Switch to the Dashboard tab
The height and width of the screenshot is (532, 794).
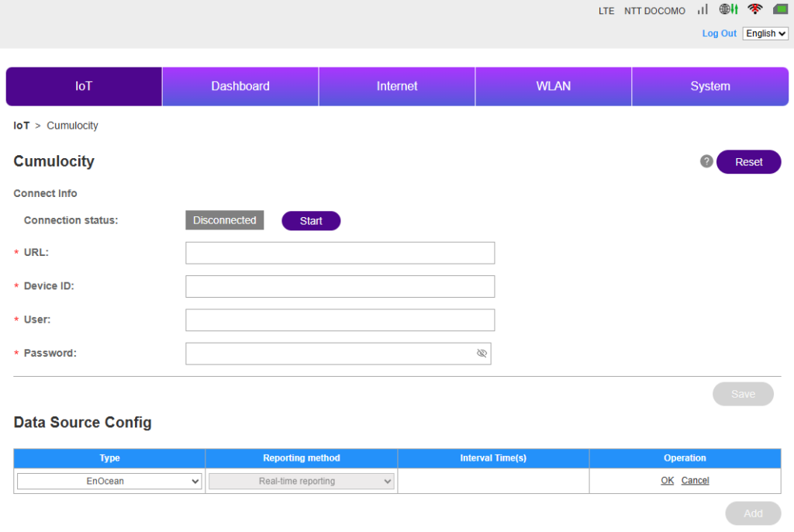coord(240,86)
